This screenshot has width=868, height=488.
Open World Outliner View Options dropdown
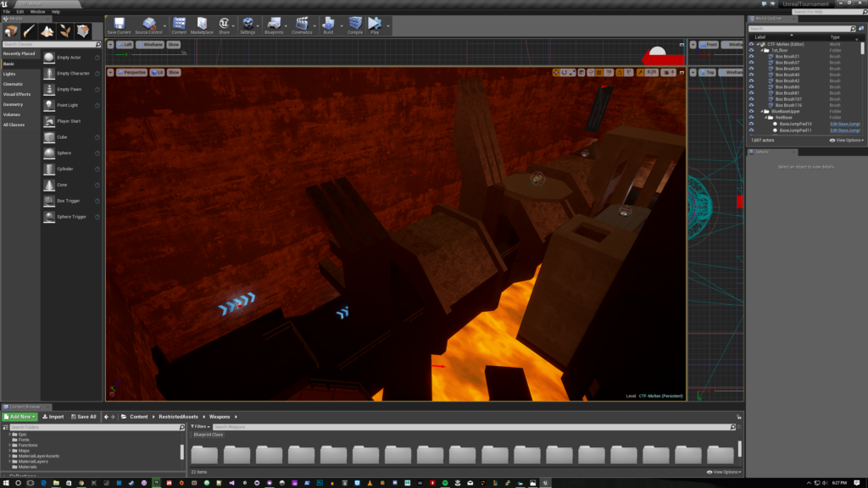pos(847,141)
